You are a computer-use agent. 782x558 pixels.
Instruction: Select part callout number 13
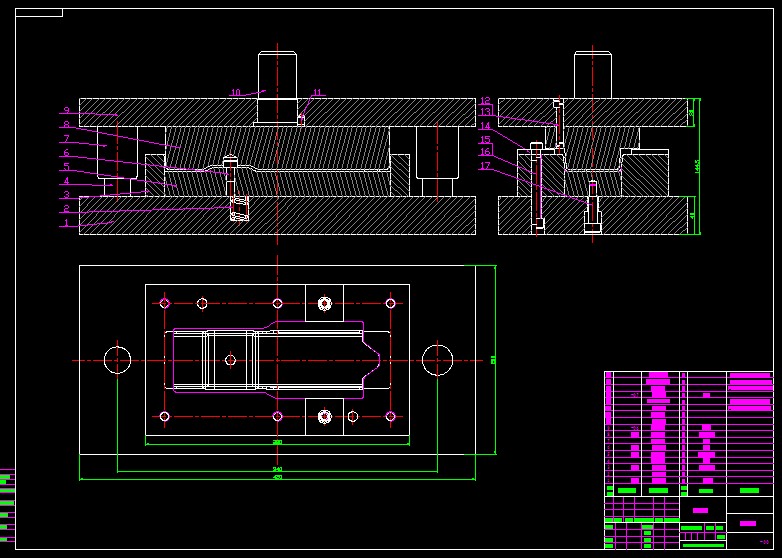point(485,112)
